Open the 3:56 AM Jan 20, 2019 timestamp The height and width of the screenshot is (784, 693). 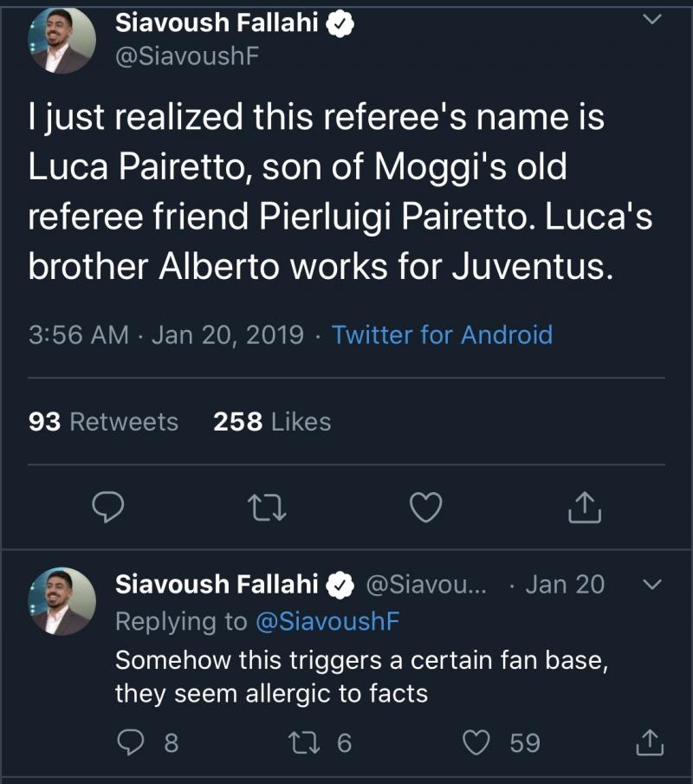tap(165, 334)
